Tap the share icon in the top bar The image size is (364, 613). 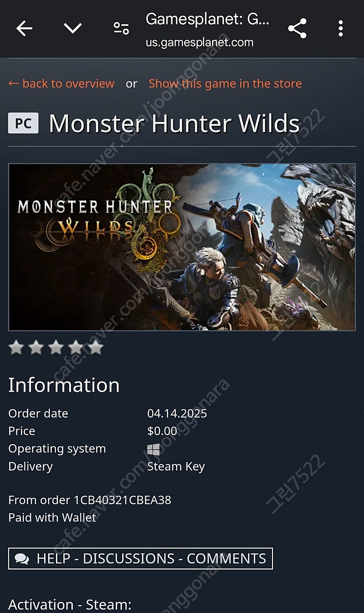click(297, 29)
